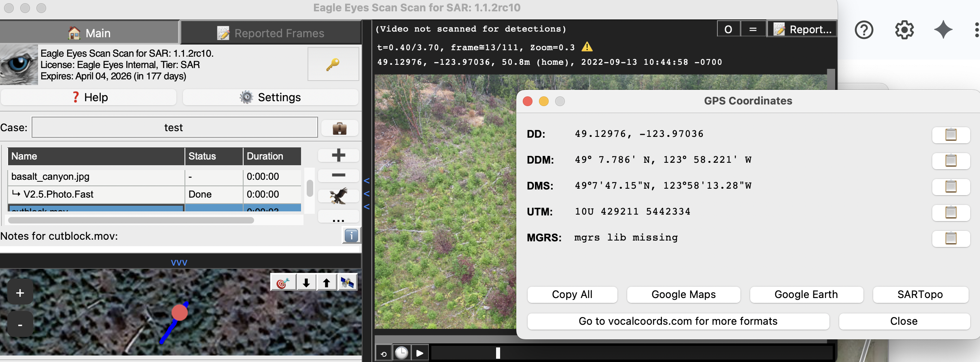The width and height of the screenshot is (980, 362).
Task: Click the UTM value 10U 429211 5442334
Action: 632,211
